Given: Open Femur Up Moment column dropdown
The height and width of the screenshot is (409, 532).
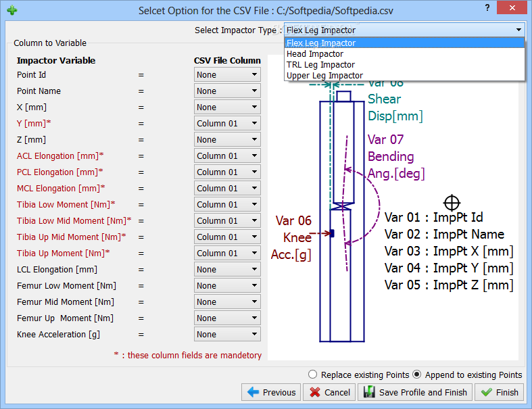Looking at the screenshot, I should pos(227,318).
